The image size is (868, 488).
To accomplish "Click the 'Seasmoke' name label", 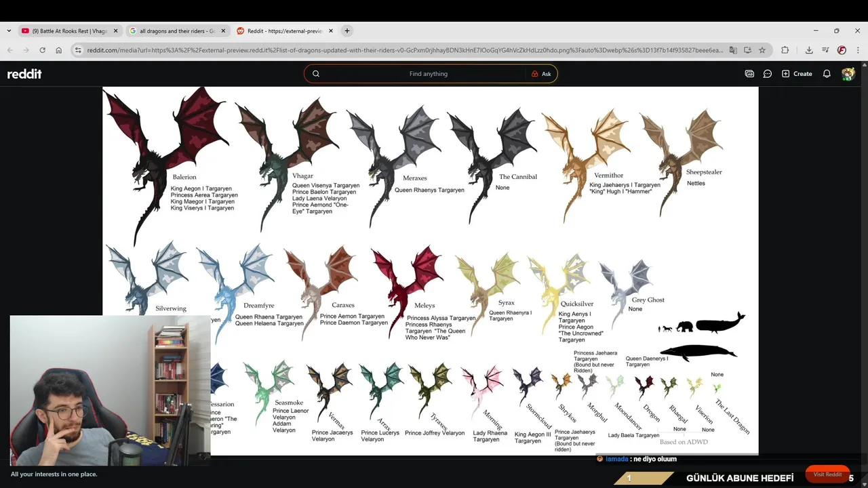I will coord(289,403).
